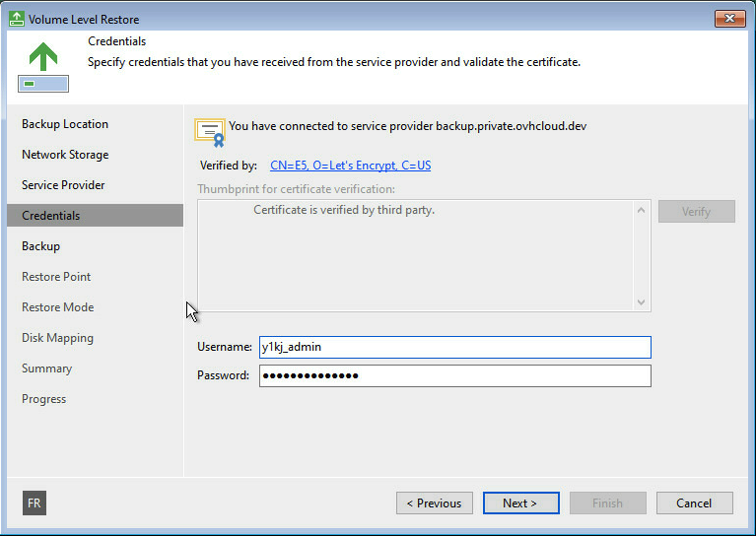
Task: Select the Progress step
Action: tap(44, 399)
